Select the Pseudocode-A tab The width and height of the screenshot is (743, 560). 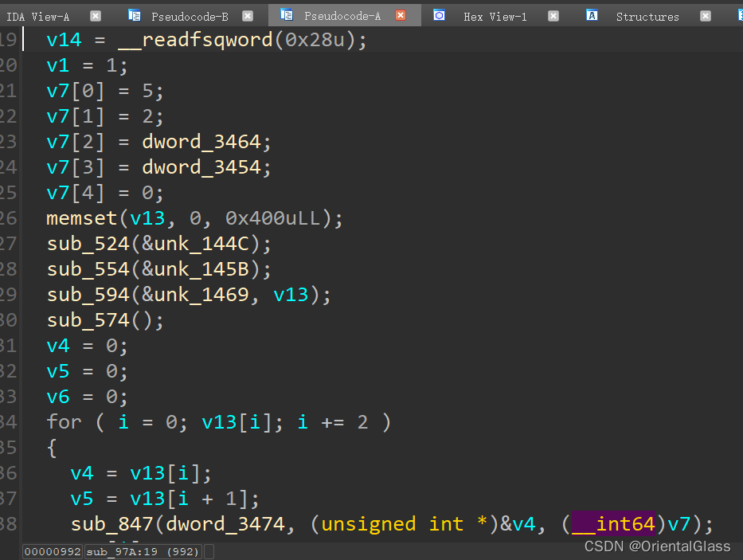tap(342, 16)
